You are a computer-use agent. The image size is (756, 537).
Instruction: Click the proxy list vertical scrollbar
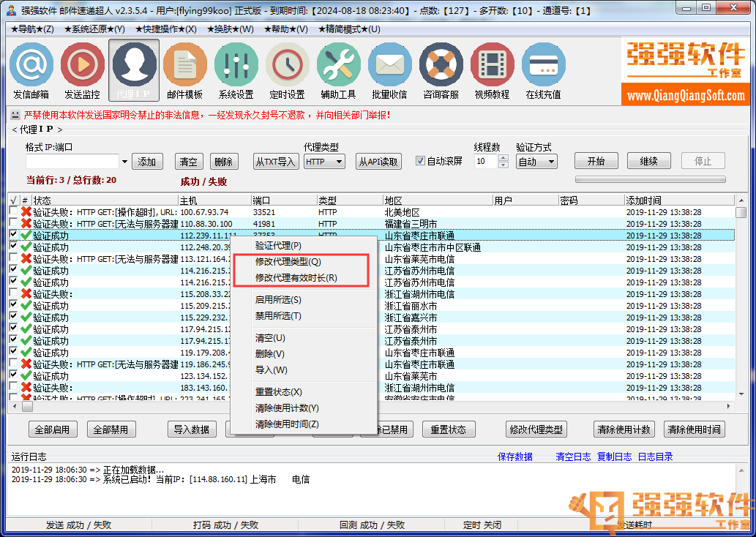tap(741, 297)
